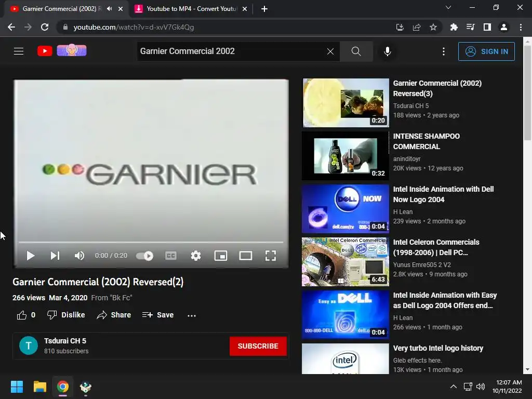Share this page icon in omnibox
The height and width of the screenshot is (399, 532).
tap(417, 27)
